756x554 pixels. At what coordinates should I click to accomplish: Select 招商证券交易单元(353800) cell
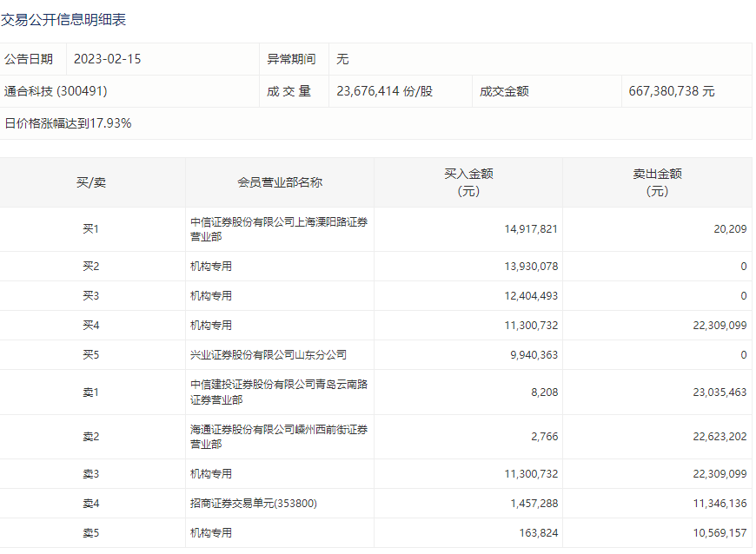click(253, 504)
